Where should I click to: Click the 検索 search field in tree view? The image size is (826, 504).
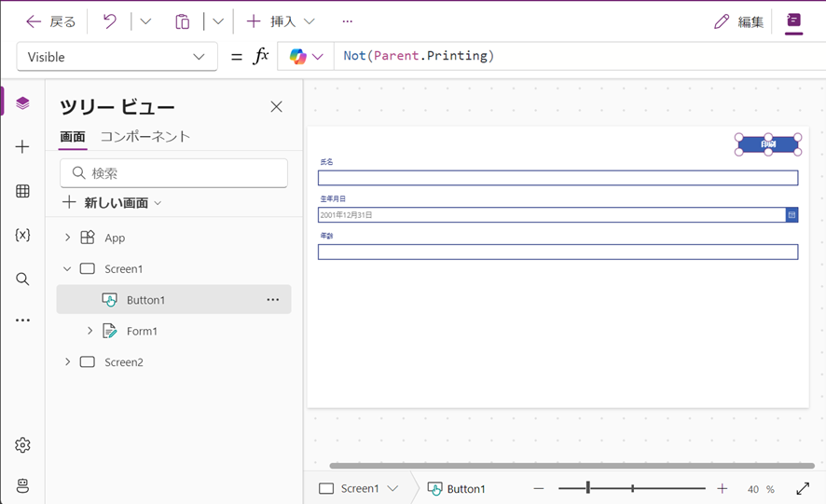[173, 173]
